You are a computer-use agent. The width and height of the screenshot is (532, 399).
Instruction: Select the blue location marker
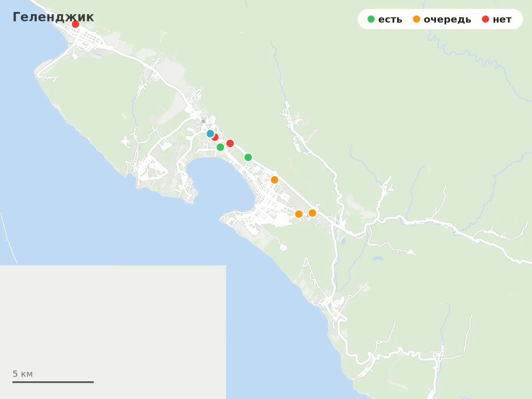(210, 133)
